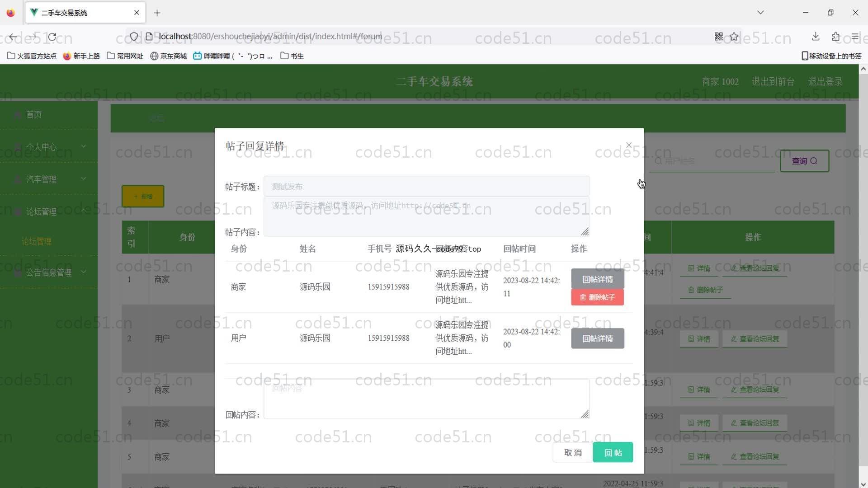Viewport: 868px width, 488px height.
Task: Click the red 删除帖子 trash button
Action: click(x=597, y=297)
